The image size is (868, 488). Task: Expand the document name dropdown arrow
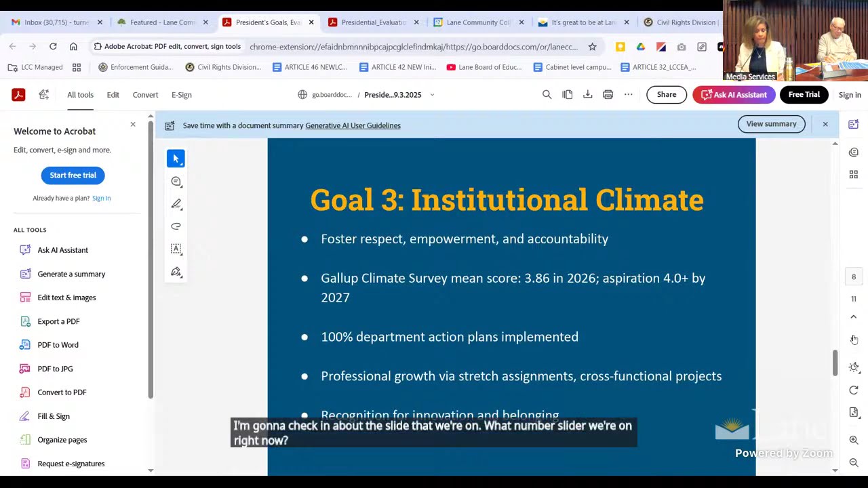432,95
